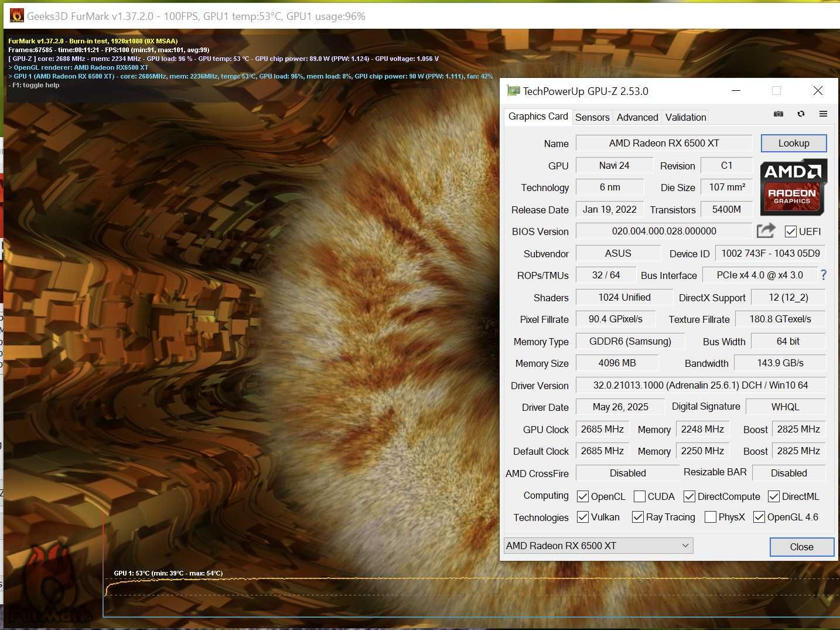Click the Default Clock row Memory value 2250 MHz
Image resolution: width=840 pixels, height=630 pixels.
click(702, 451)
